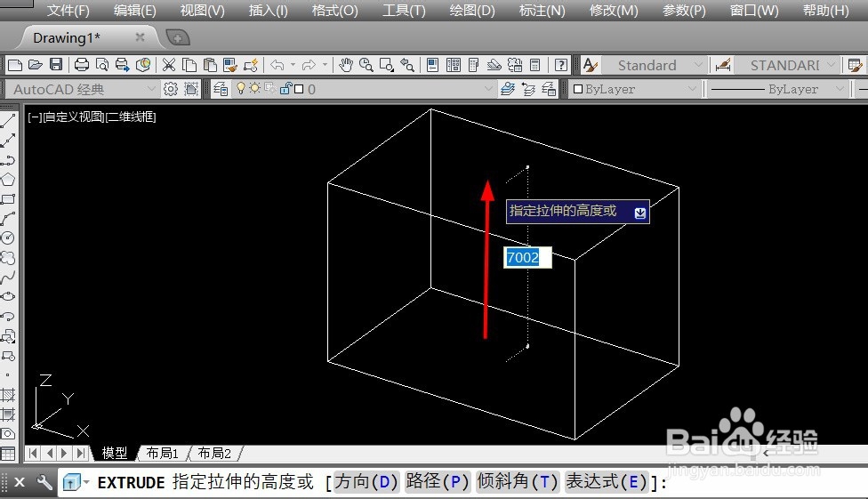Viewport: 868px width, 499px height.
Task: Open the ByLayer color dropdown
Action: click(x=634, y=89)
